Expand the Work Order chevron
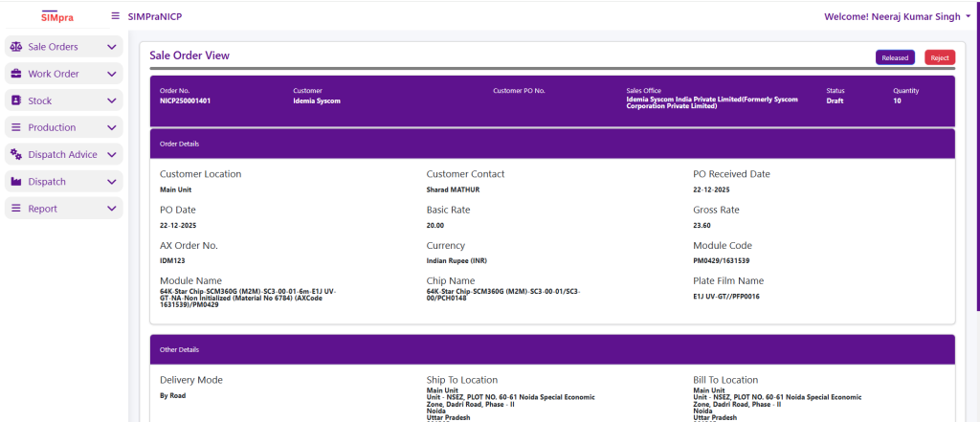 (x=112, y=74)
